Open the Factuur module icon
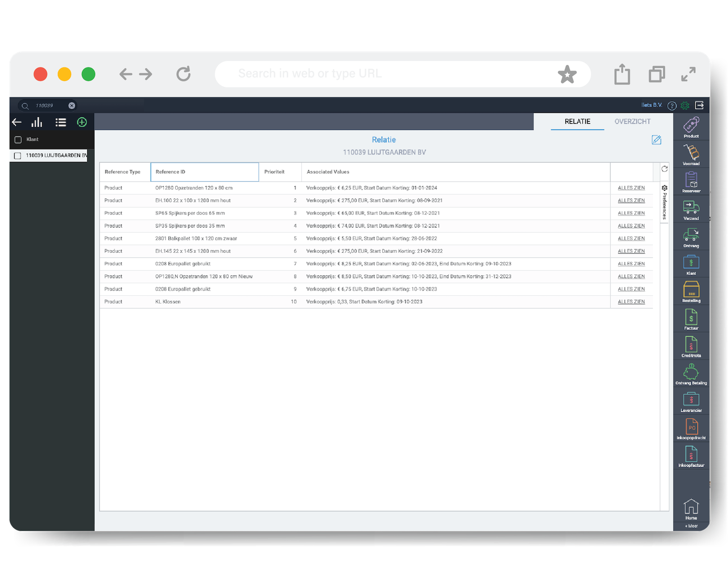The height and width of the screenshot is (582, 728). click(x=691, y=320)
